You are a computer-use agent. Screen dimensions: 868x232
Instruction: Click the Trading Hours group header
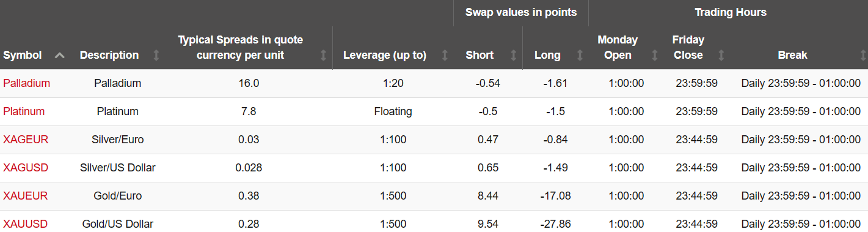coord(731,12)
